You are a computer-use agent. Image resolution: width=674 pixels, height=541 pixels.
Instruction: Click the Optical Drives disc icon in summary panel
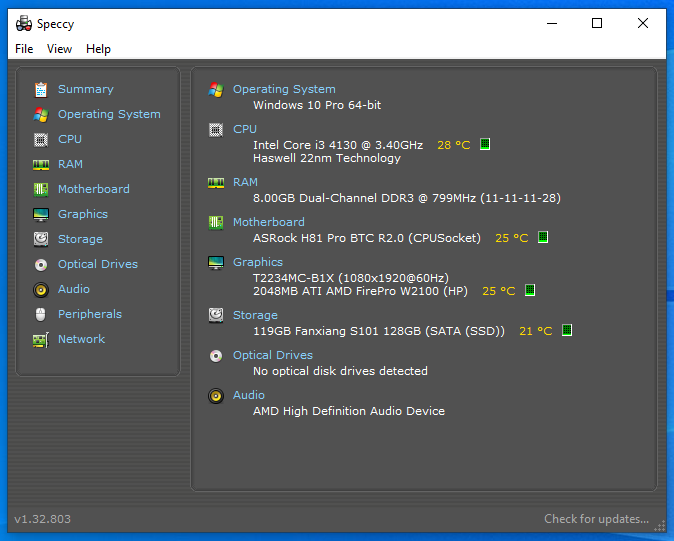[216, 355]
